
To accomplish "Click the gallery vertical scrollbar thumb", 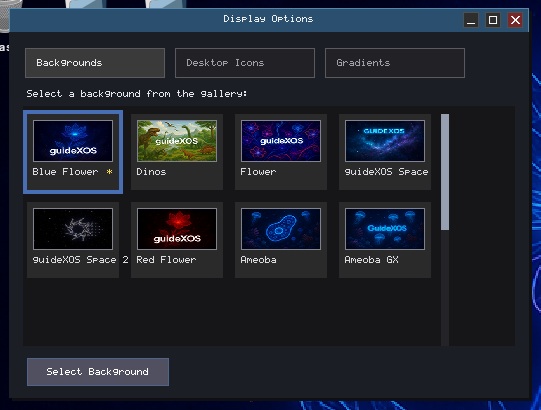I will (445, 172).
